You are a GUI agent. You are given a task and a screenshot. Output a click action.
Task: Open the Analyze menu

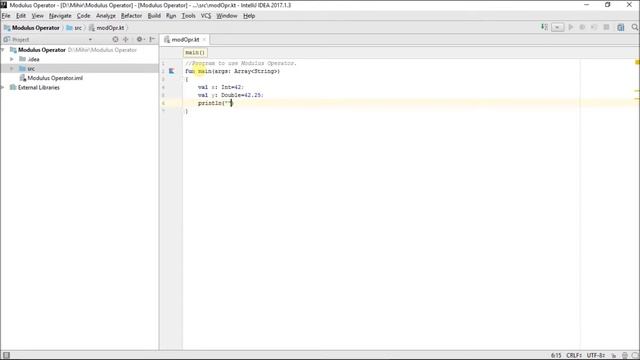106,16
